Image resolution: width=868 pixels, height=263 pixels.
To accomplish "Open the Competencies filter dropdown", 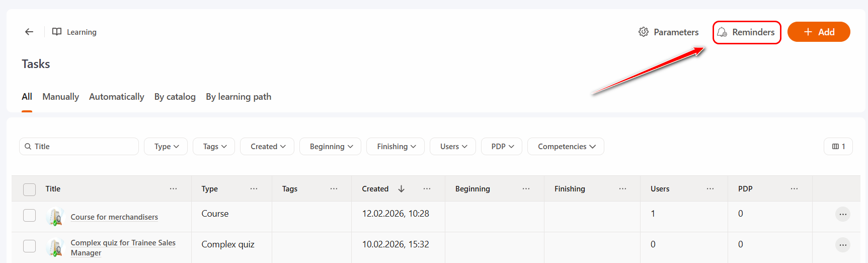I will [x=566, y=147].
